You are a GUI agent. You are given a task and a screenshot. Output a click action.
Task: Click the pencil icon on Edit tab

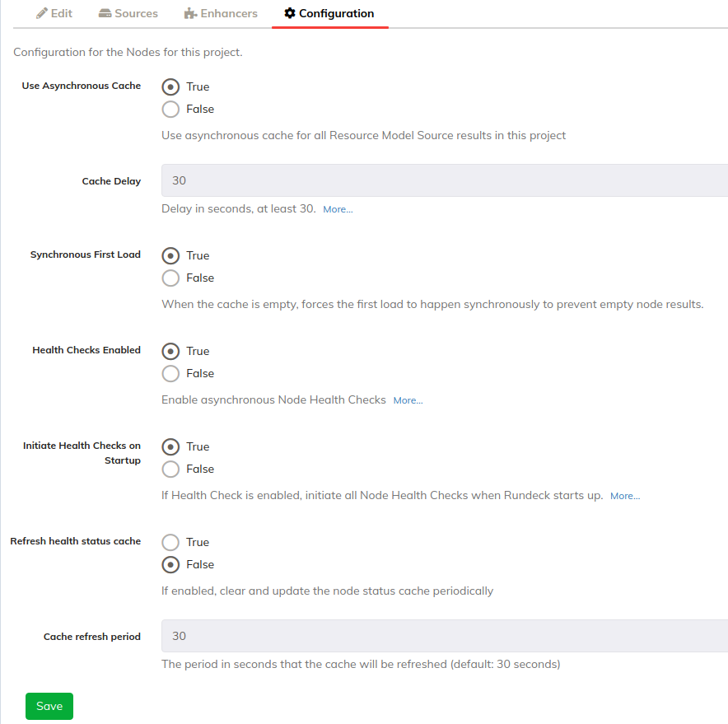pos(42,13)
